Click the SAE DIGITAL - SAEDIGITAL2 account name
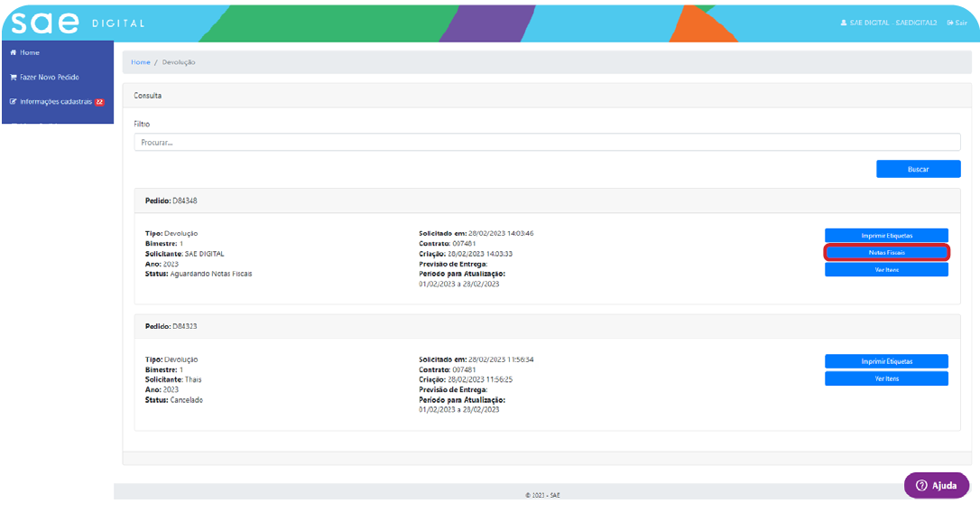The height and width of the screenshot is (513, 980). (x=893, y=23)
